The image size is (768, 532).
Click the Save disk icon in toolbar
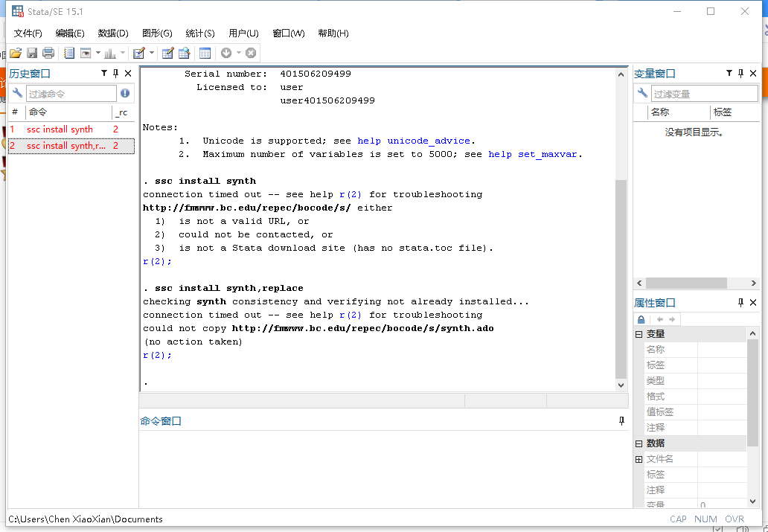32,53
